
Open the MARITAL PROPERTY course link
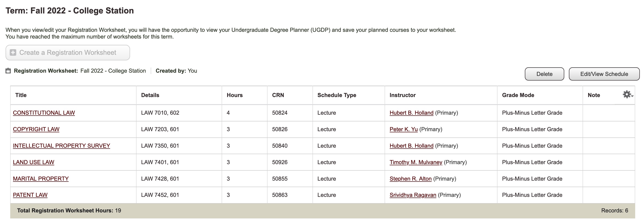click(41, 179)
